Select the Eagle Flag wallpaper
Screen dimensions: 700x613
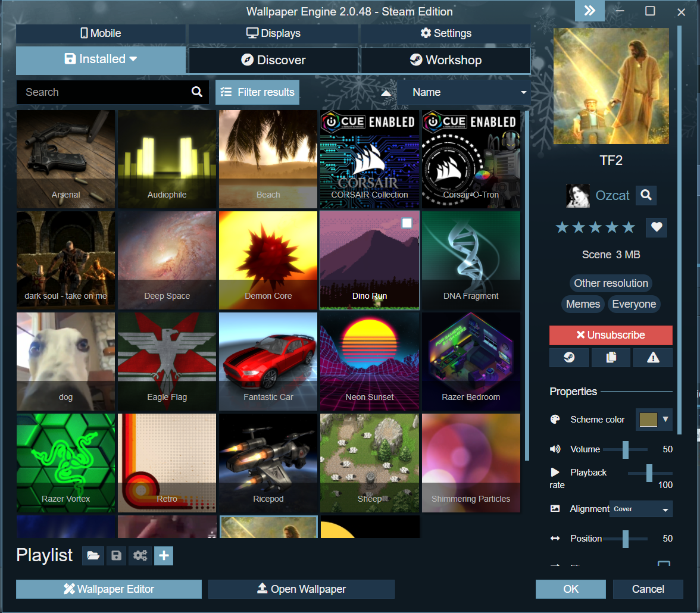[x=167, y=362]
